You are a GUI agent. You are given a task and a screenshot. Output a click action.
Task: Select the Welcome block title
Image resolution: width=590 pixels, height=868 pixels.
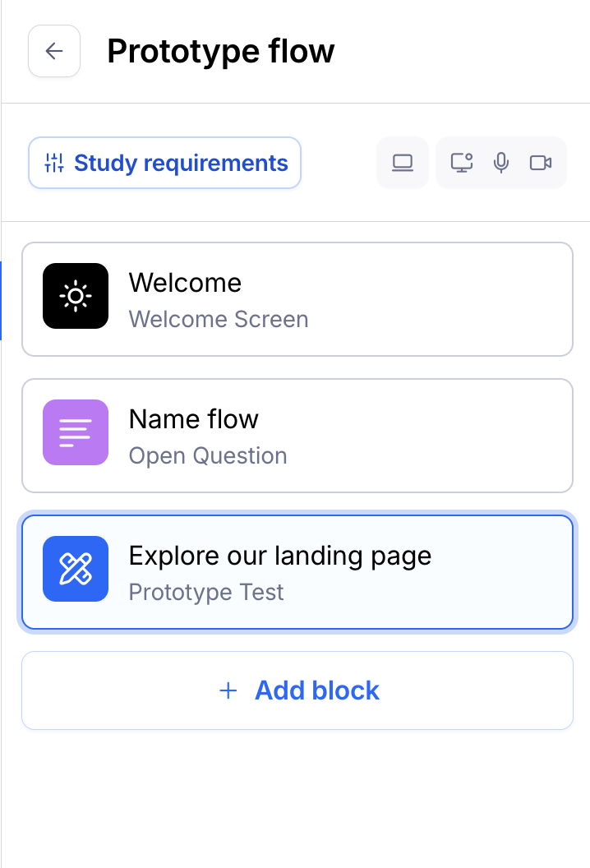pyautogui.click(x=185, y=283)
